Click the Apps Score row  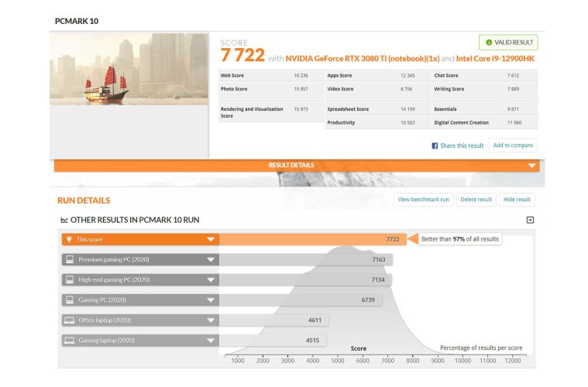click(x=378, y=76)
